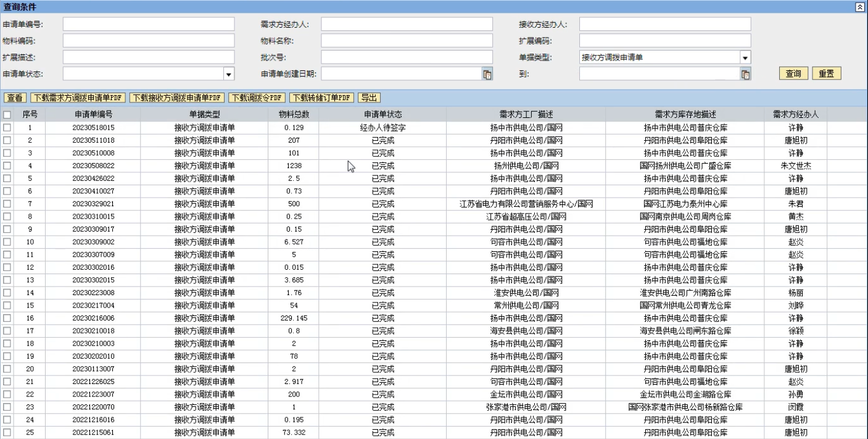The height and width of the screenshot is (439, 868).
Task: Download 接收方调拨申请单 PDF
Action: (176, 98)
